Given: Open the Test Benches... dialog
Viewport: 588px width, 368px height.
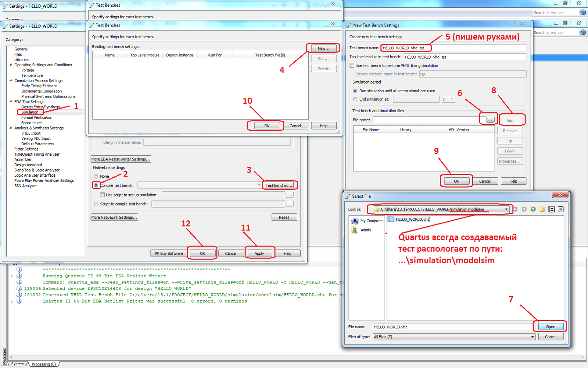Looking at the screenshot, I should [279, 185].
